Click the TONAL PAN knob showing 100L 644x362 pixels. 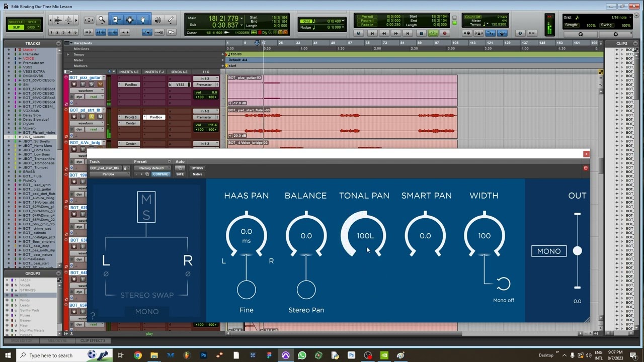tap(365, 234)
